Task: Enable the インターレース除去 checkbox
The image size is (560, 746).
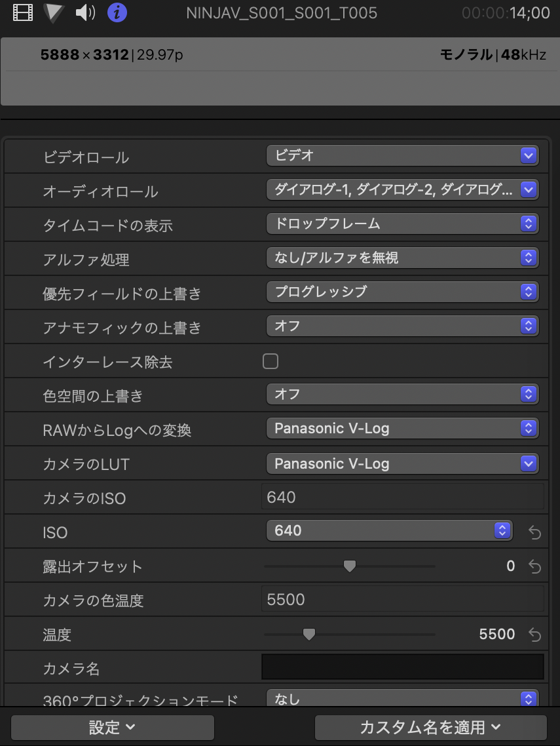Action: coord(271,361)
